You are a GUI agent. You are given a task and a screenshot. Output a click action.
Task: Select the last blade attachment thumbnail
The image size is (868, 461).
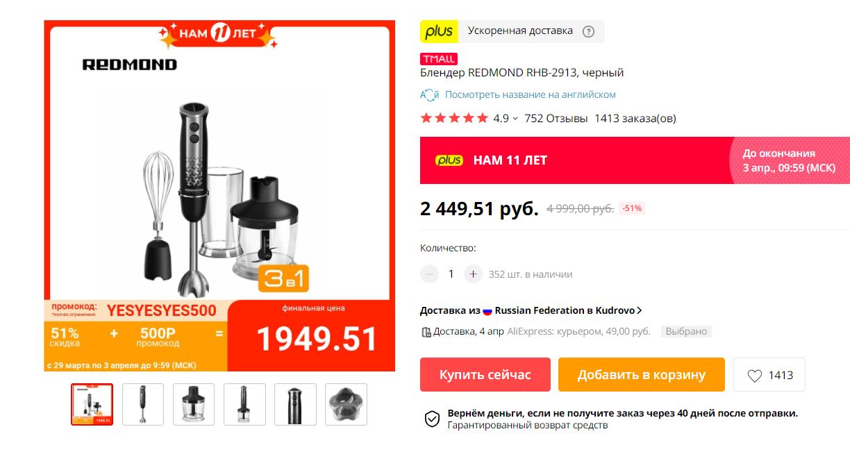click(x=346, y=404)
